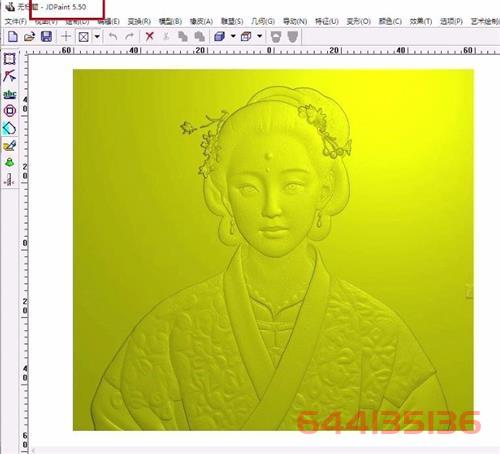Screen dimensions: 500x454
Task: Undo the last action
Action: click(x=113, y=36)
